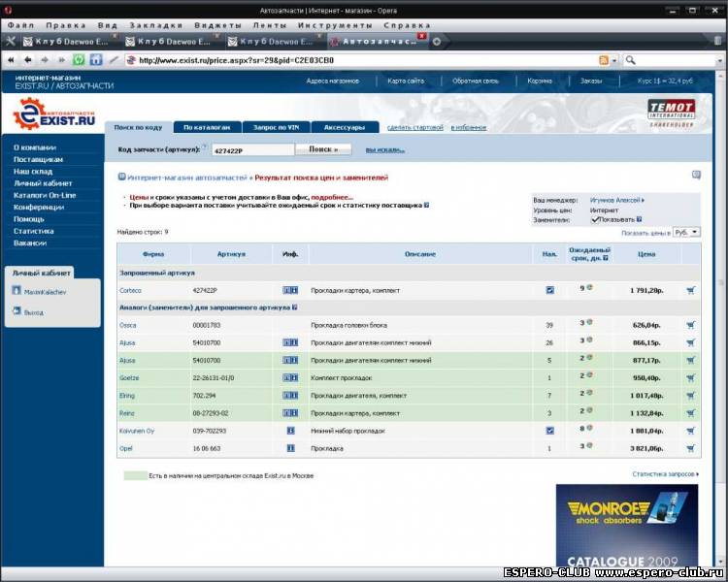
Task: Open 'Инструменты' menu
Action: pos(335,25)
